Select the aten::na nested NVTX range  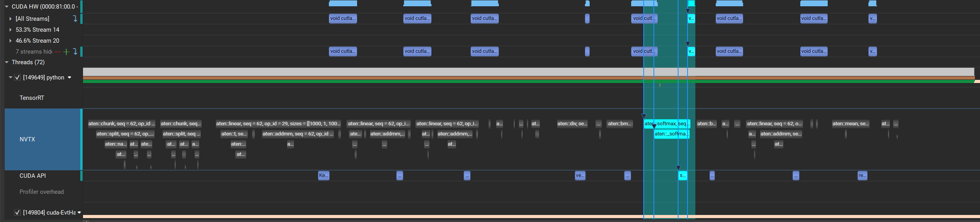pyautogui.click(x=116, y=144)
